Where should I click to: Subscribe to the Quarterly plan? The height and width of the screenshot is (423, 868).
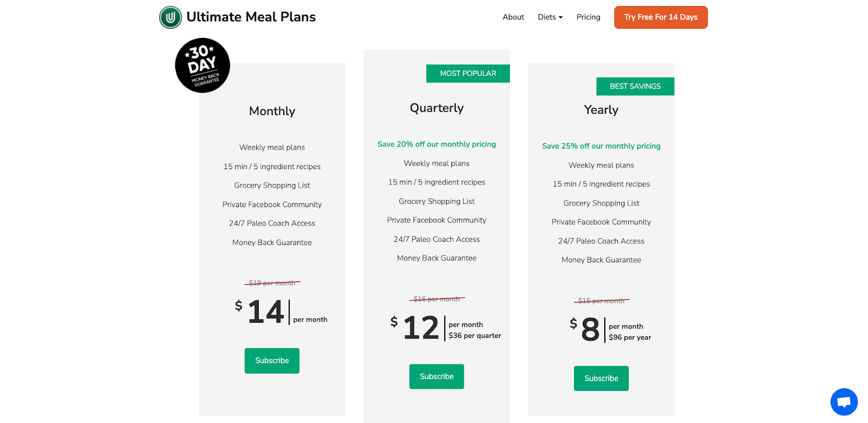point(437,376)
